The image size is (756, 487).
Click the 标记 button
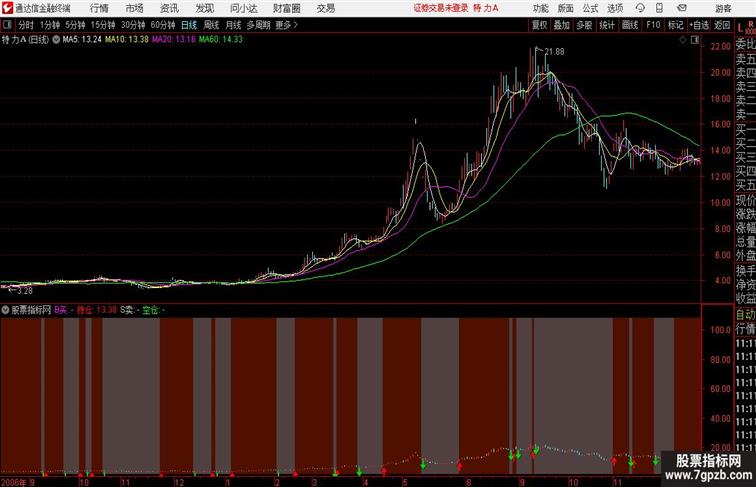click(675, 25)
